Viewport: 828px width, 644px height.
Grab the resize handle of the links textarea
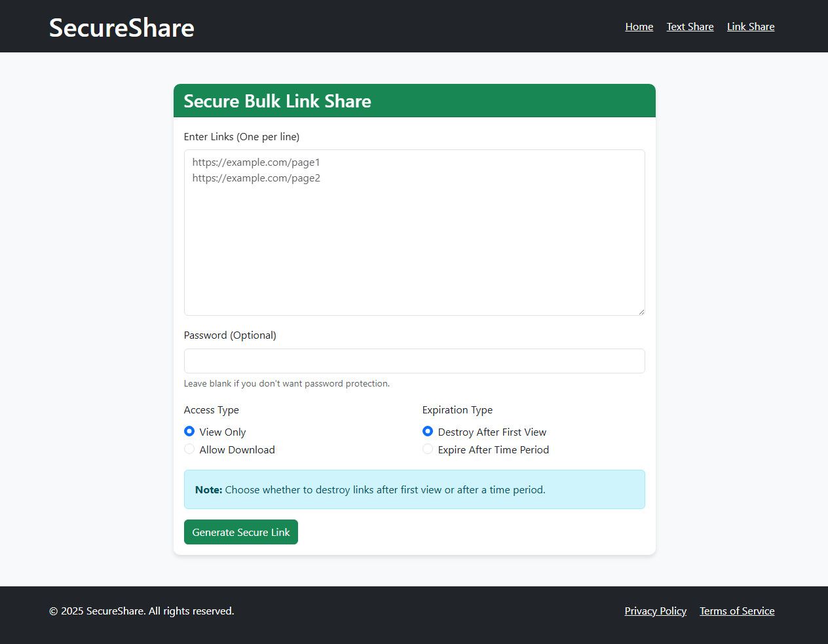coord(641,311)
